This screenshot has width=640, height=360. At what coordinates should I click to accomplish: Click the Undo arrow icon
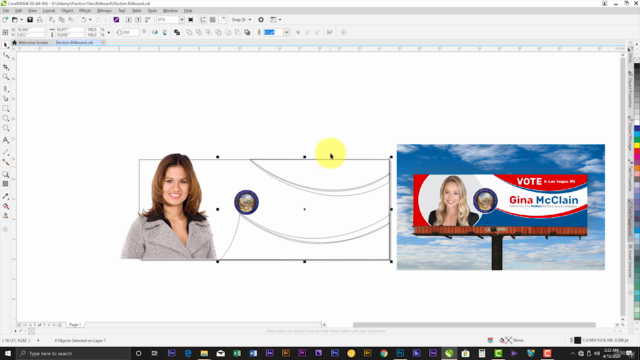(x=83, y=20)
